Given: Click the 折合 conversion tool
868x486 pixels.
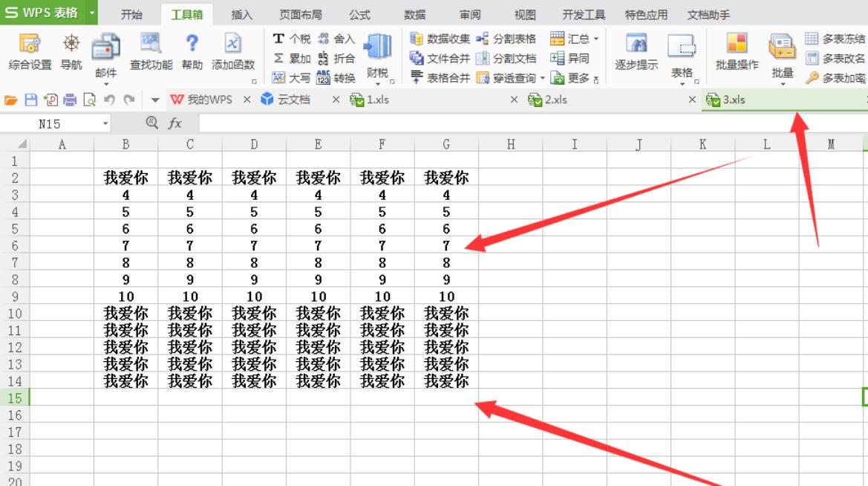Looking at the screenshot, I should pyautogui.click(x=336, y=58).
